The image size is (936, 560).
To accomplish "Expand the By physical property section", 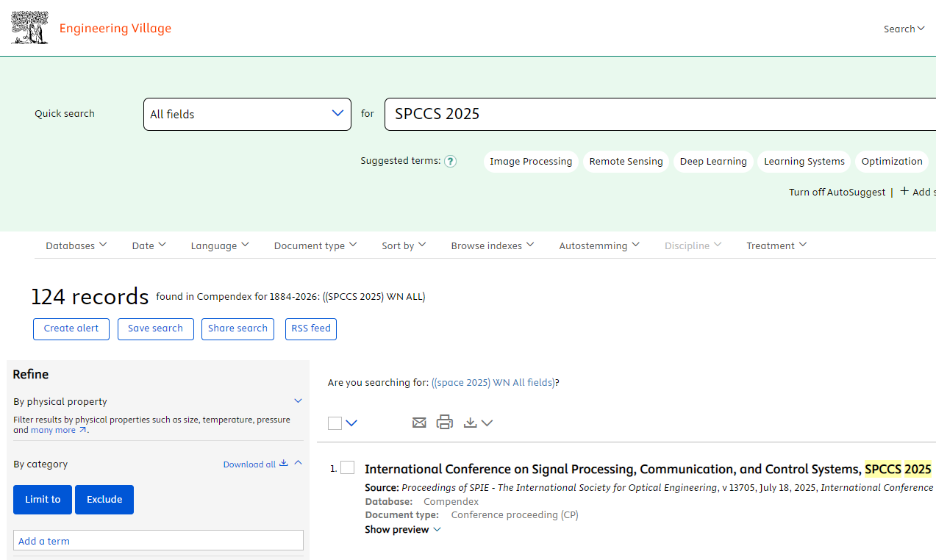I will tap(298, 401).
